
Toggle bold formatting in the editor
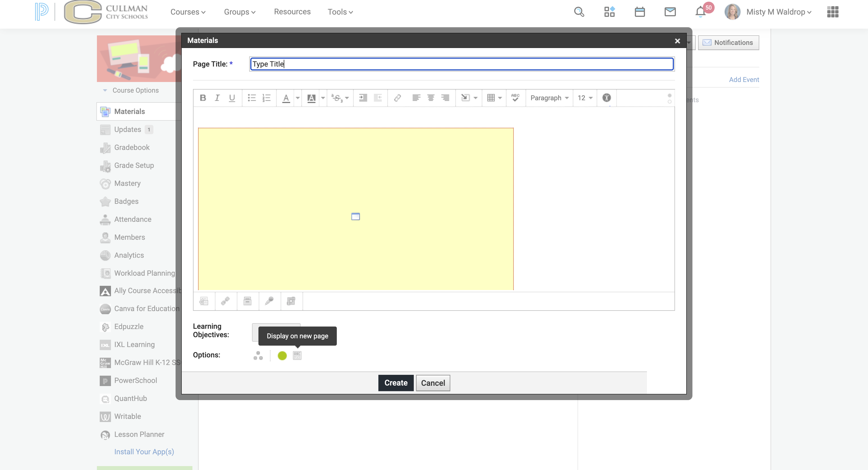[203, 98]
